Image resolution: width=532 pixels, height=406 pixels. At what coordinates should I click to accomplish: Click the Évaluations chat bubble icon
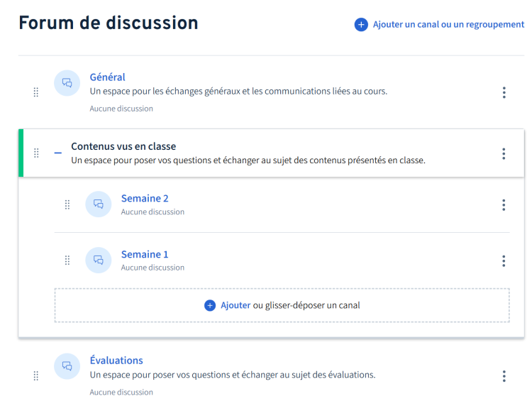point(67,366)
